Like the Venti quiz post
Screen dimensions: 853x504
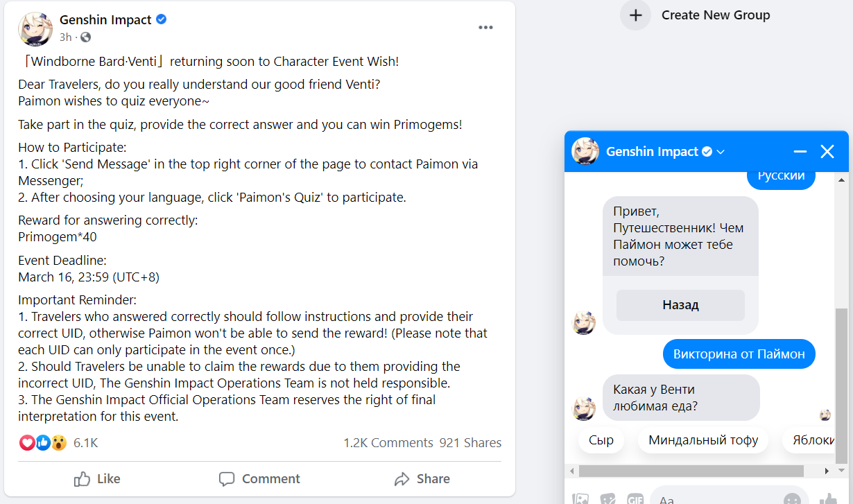point(97,479)
